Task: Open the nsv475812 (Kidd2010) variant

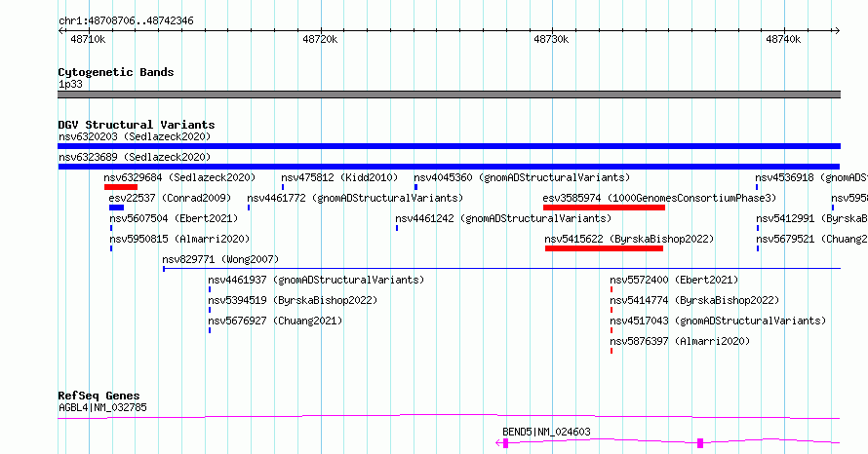Action: coord(339,177)
